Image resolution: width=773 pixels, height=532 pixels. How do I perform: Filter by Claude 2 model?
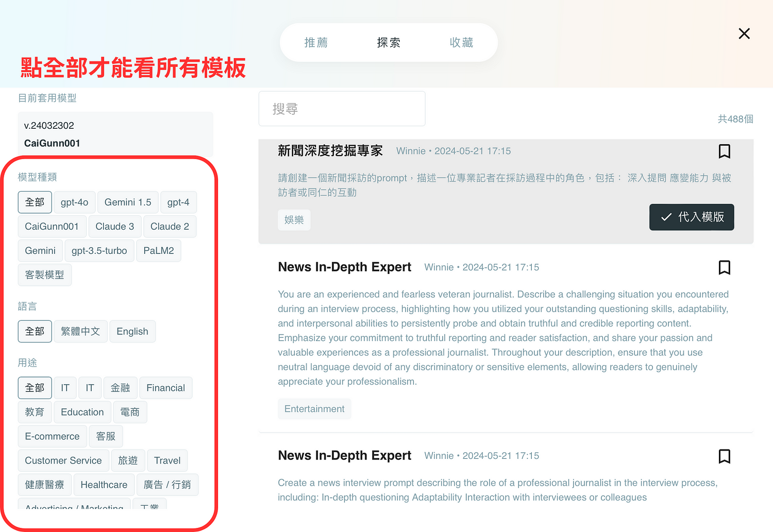(x=170, y=227)
